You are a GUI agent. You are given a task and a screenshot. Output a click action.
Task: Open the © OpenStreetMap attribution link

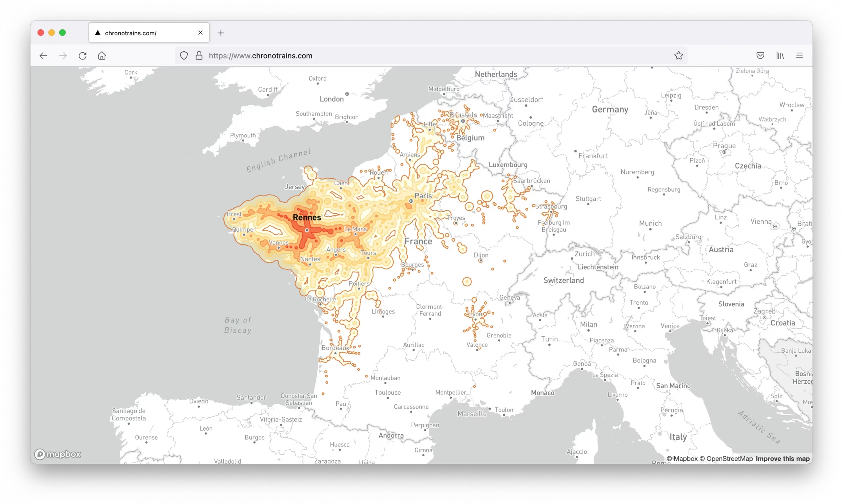coord(726,459)
